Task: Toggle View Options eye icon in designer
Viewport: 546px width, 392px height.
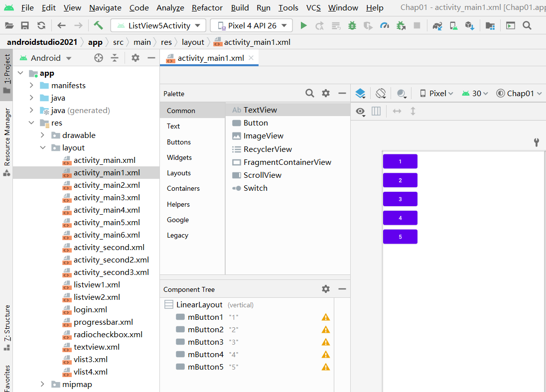Action: click(x=360, y=111)
